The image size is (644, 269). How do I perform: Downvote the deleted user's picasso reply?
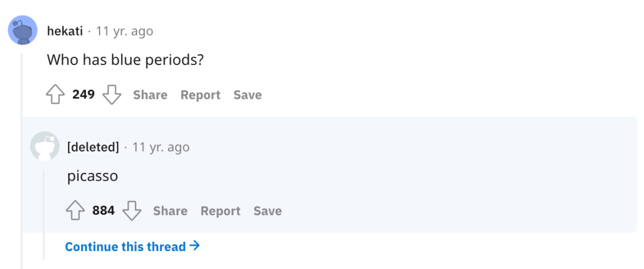coord(131,211)
